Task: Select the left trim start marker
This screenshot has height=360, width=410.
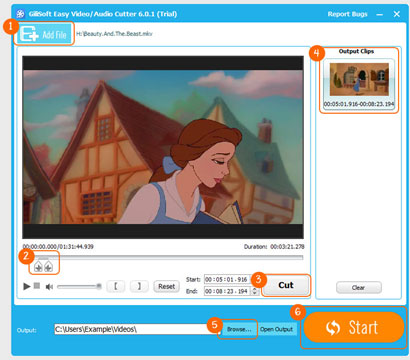Action: [x=38, y=266]
